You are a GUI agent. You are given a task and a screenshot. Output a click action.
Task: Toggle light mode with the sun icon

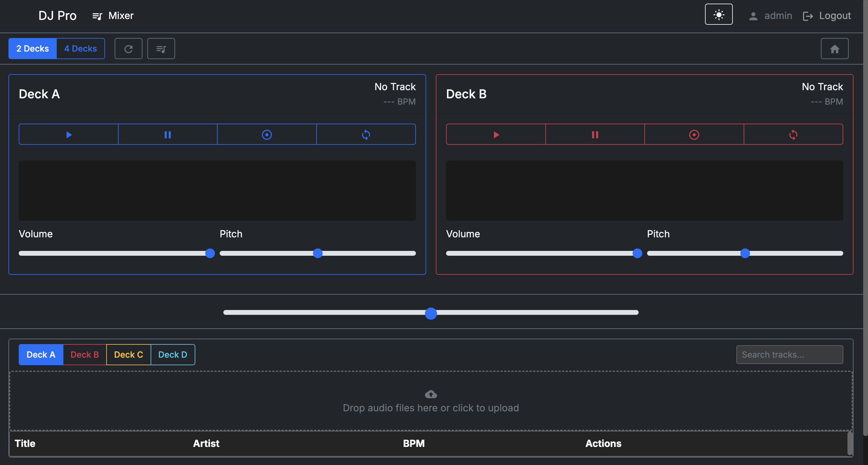(x=718, y=14)
